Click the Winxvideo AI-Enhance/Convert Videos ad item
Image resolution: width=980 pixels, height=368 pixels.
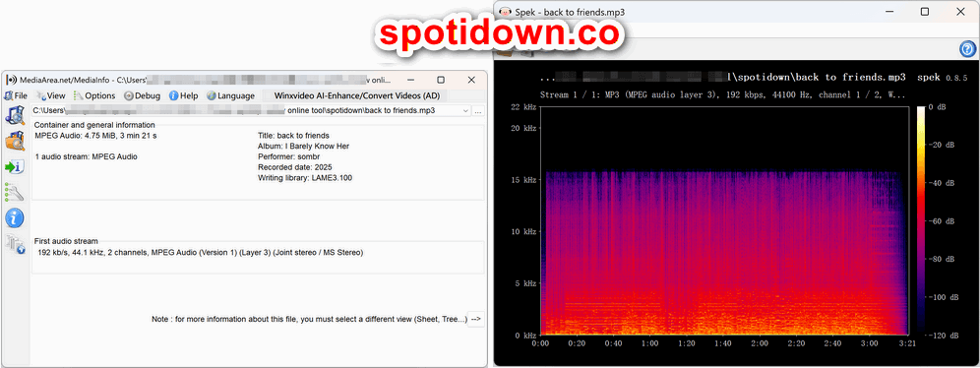pos(357,95)
